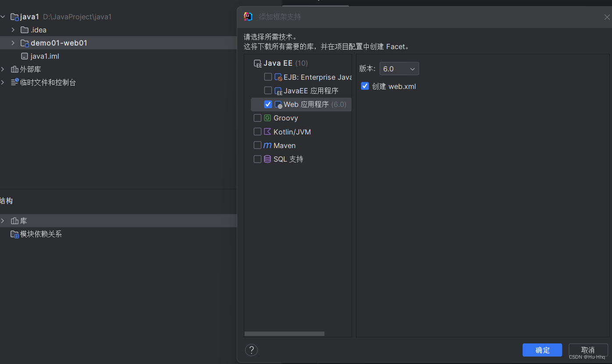Click the Java EE category icon
Image resolution: width=612 pixels, height=364 pixels.
(257, 63)
